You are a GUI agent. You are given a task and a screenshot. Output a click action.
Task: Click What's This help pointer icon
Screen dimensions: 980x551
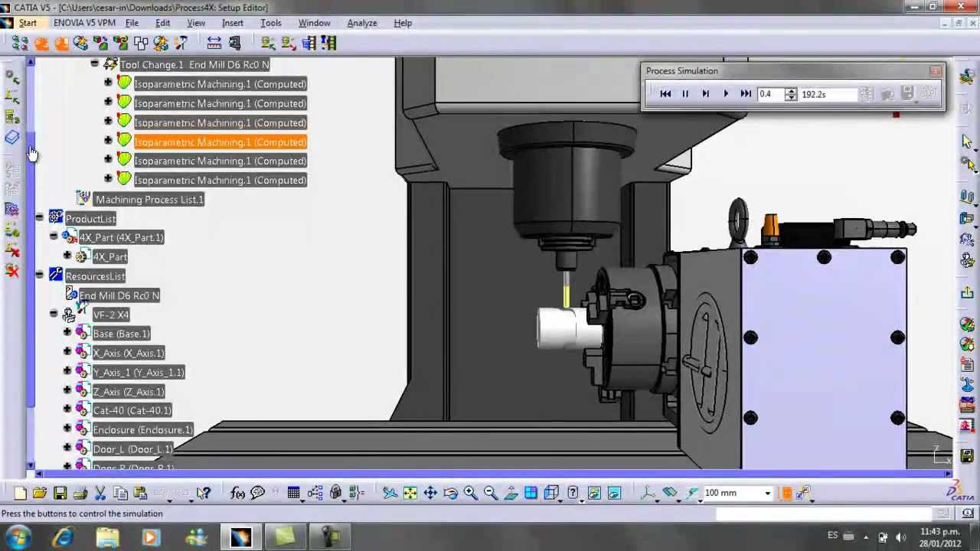point(203,494)
